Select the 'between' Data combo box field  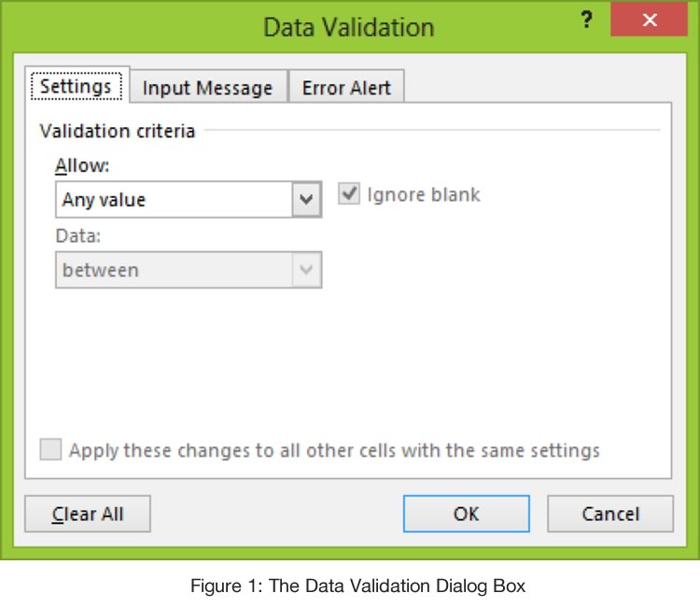click(174, 270)
